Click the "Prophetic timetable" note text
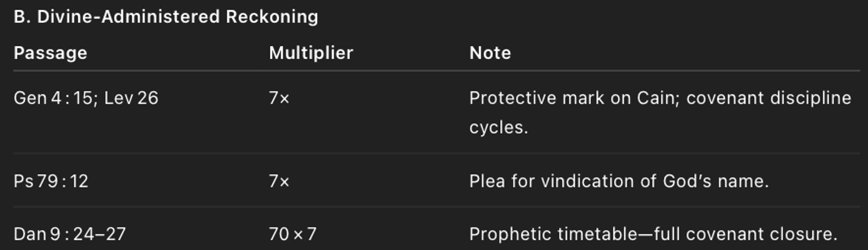 click(x=550, y=234)
